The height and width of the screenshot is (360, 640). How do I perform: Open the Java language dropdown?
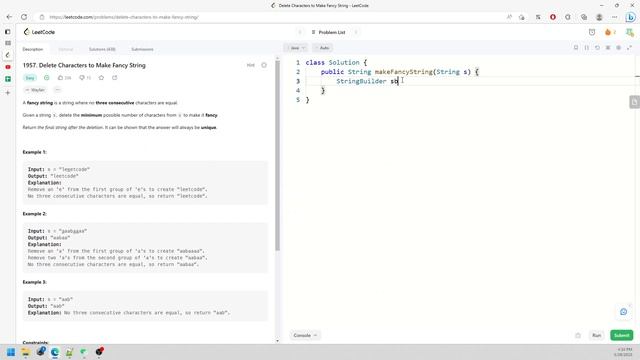point(296,48)
